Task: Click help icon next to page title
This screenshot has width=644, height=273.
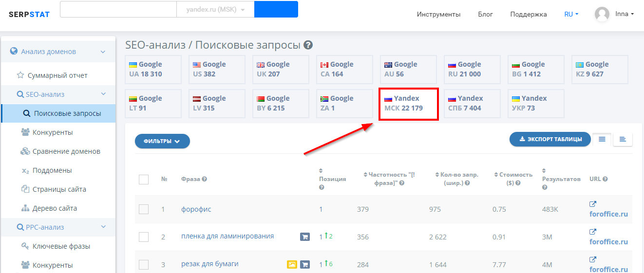Action: pos(308,45)
